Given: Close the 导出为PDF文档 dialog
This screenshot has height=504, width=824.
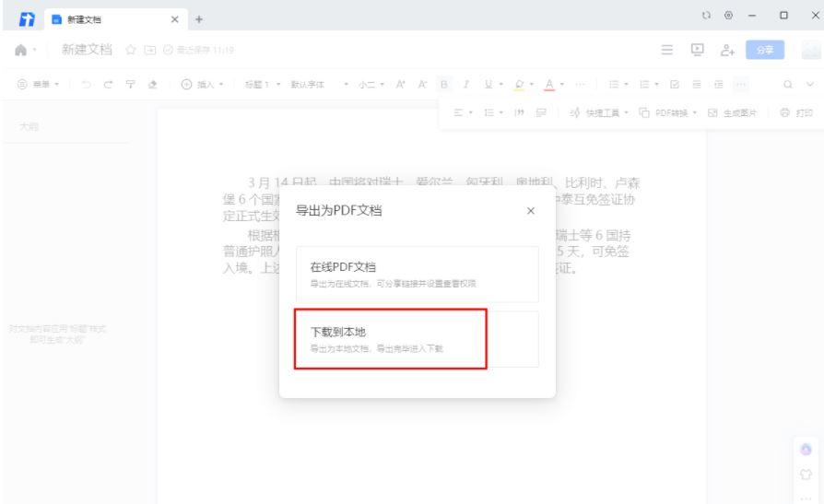Looking at the screenshot, I should coord(530,211).
